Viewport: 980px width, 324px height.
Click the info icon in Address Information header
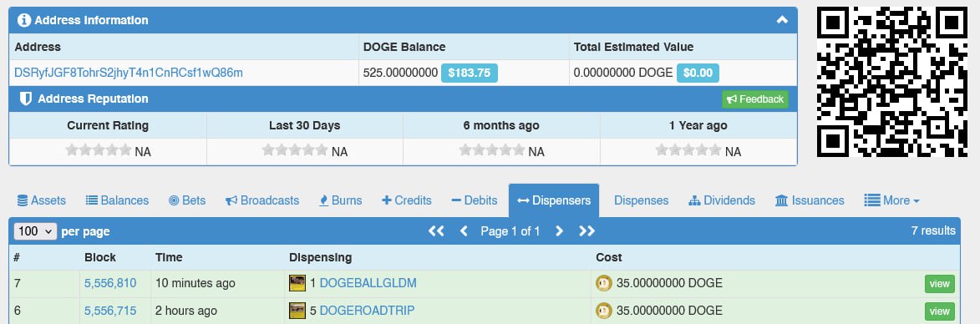tap(24, 20)
